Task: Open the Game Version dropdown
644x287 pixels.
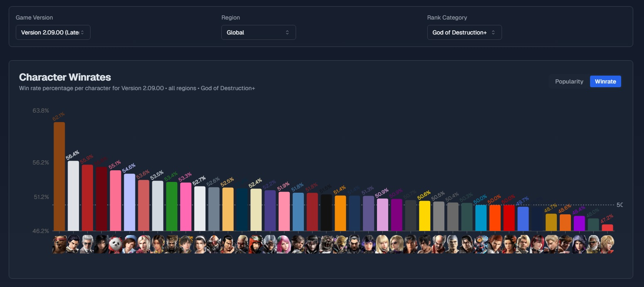Action: tap(53, 32)
